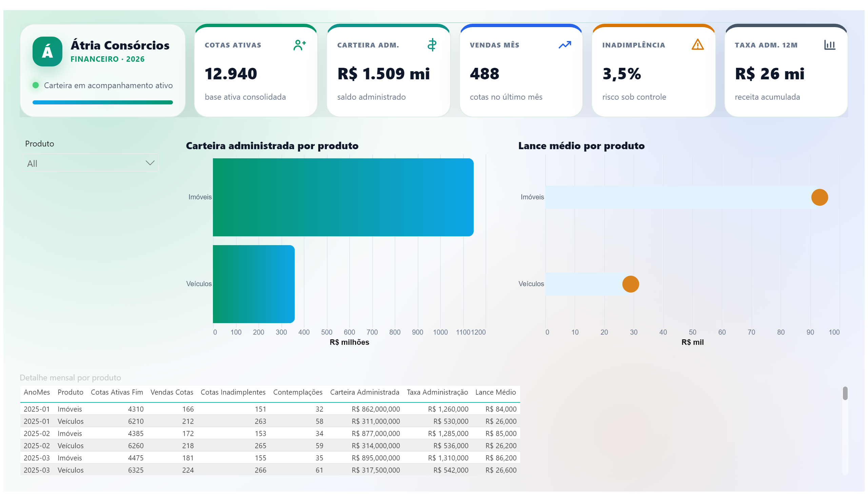Sort table by Carteira Administrada header
868x495 pixels.
[364, 392]
